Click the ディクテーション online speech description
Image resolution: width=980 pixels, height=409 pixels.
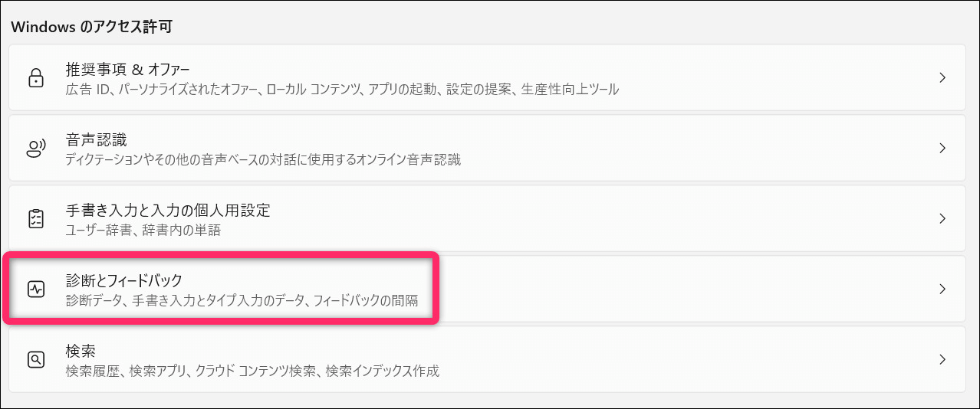[263, 160]
